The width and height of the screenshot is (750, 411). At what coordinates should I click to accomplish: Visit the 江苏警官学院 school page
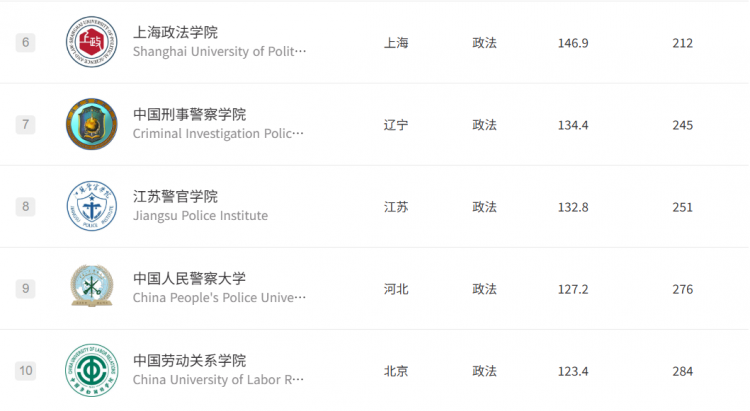click(175, 196)
